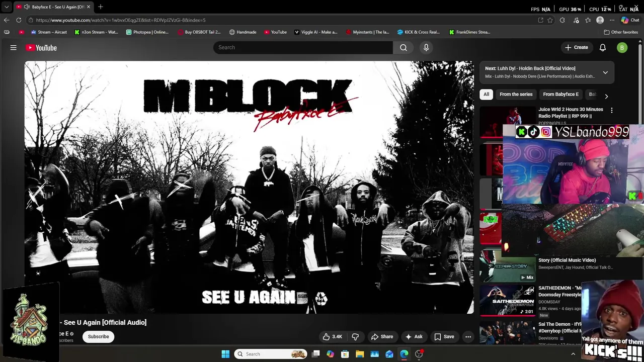644x362 pixels.
Task: Go back with browser back arrow
Action: (x=6, y=20)
